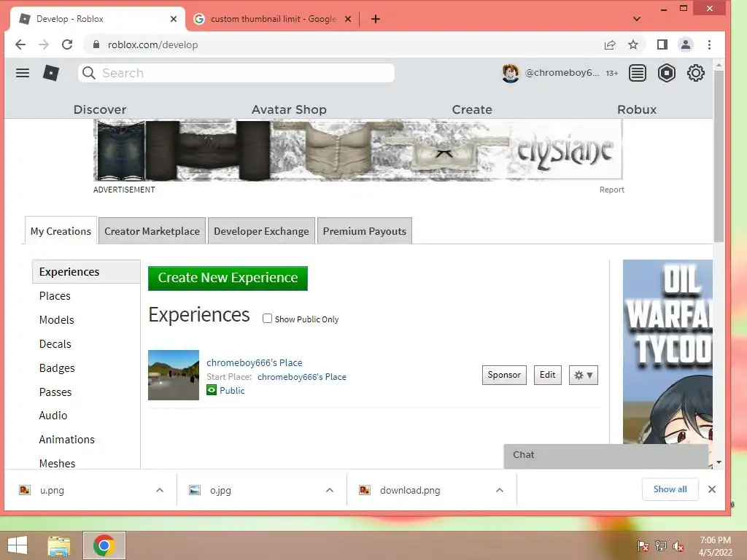Close the custom thumbnail limit Google tab
Image resolution: width=747 pixels, height=560 pixels.
348,19
